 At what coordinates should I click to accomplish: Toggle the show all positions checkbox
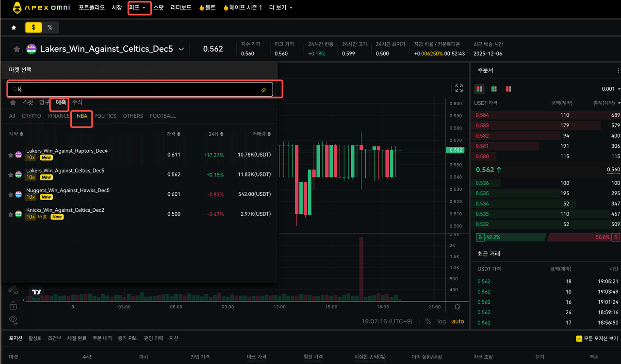click(x=579, y=338)
